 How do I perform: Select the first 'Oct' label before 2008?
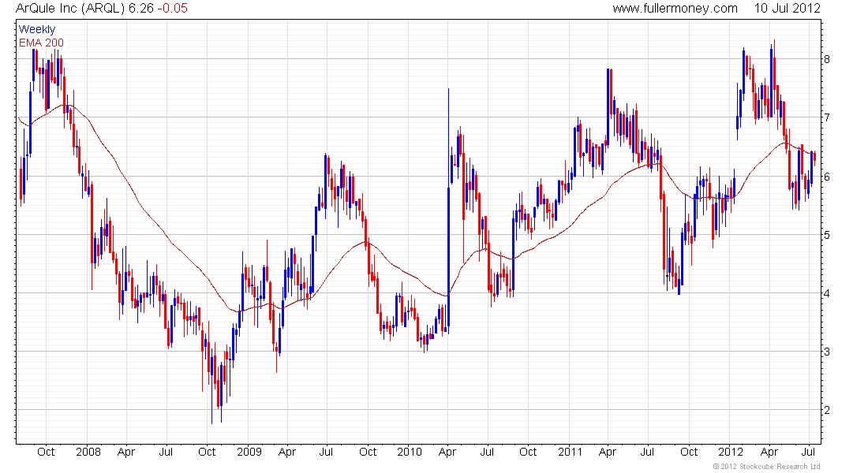pyautogui.click(x=46, y=452)
